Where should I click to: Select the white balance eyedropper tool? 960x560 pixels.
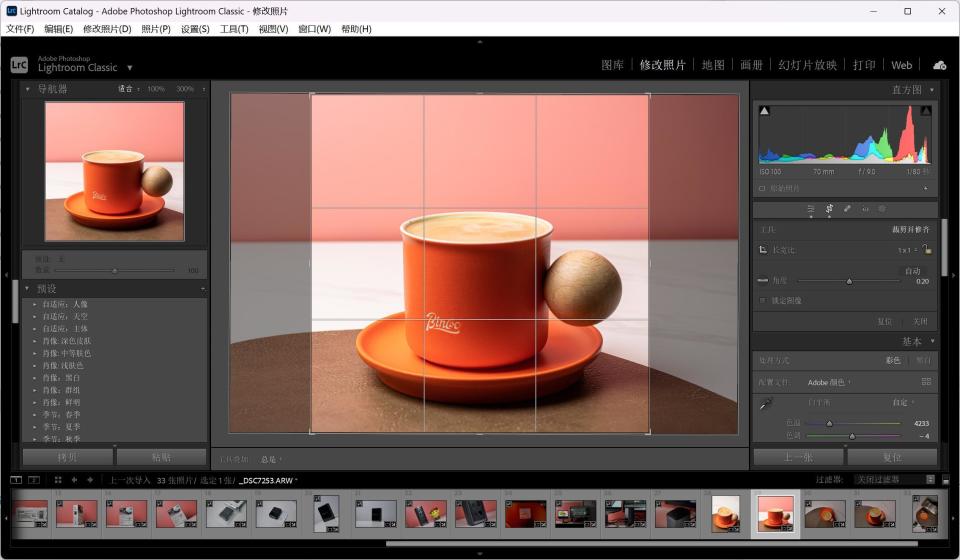pos(766,403)
